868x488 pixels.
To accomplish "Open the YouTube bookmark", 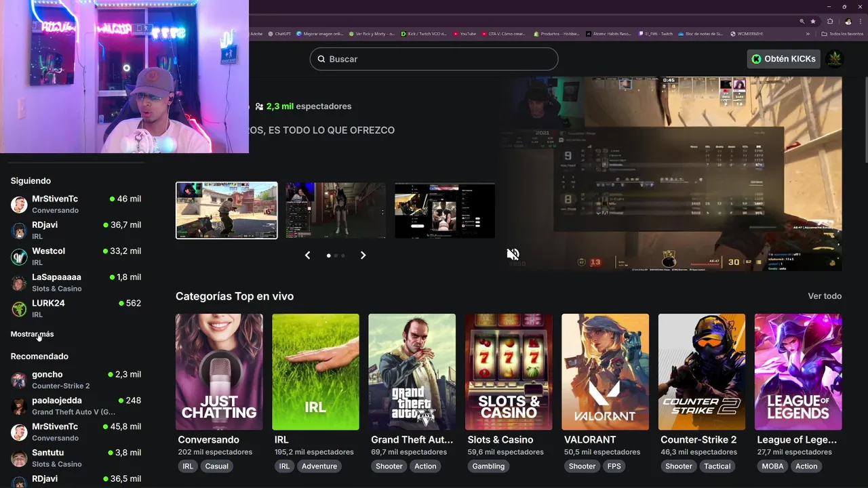I will click(465, 34).
